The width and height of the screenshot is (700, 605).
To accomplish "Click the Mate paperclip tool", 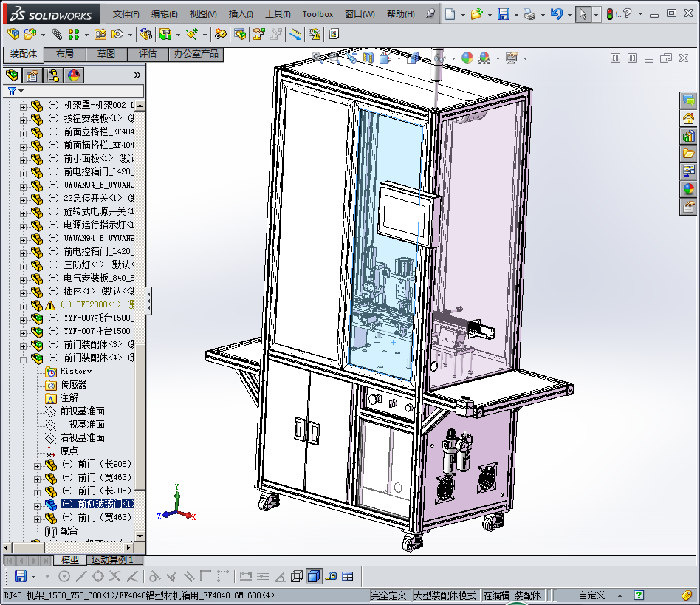I will coord(57,34).
